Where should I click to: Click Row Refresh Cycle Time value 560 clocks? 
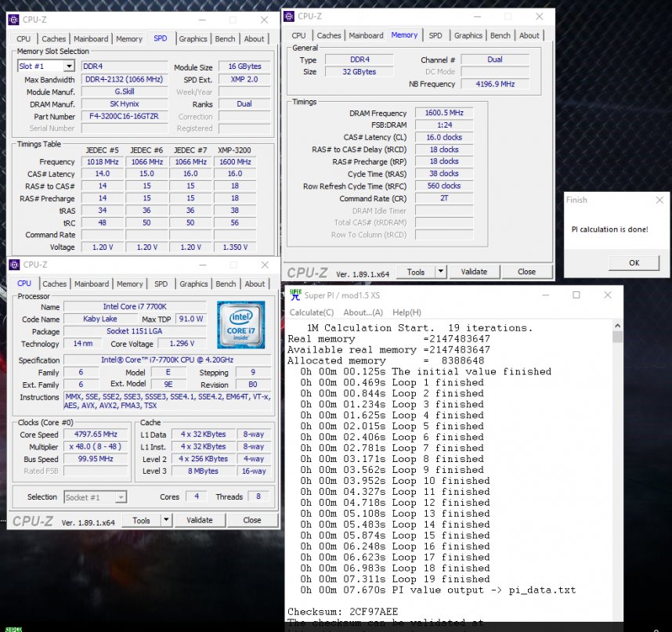(x=444, y=186)
